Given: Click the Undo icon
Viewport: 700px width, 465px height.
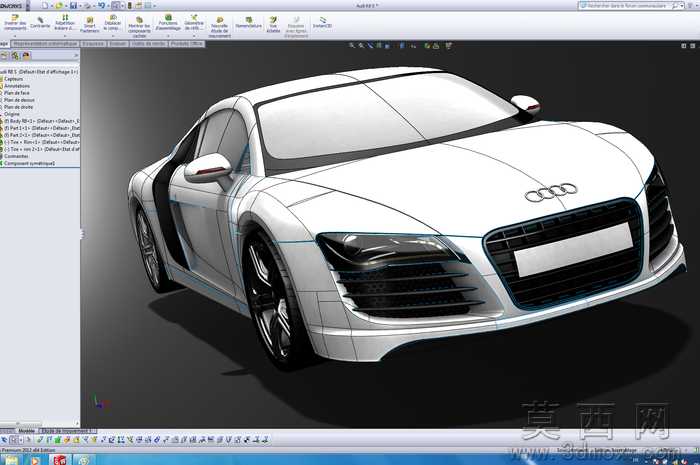Looking at the screenshot, I should click(102, 5).
